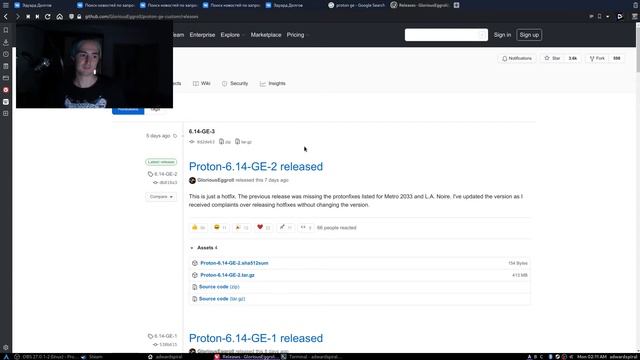
Task: Open the Pricing menu in the GitHub header
Action: tap(298, 35)
